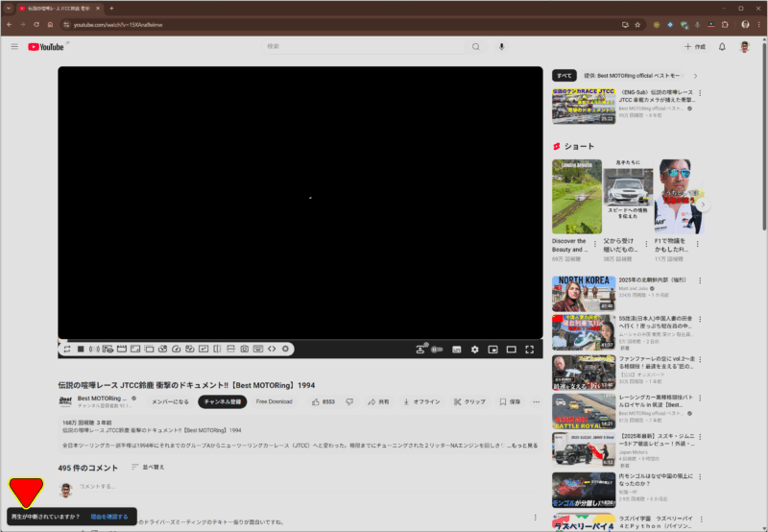Screen dimensions: 768x532
Task: Toggle the autoplay switch in the player
Action: [x=437, y=350]
